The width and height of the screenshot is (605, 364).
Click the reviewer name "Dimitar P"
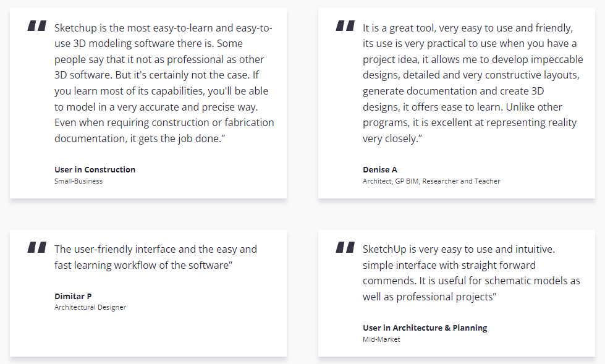[73, 296]
